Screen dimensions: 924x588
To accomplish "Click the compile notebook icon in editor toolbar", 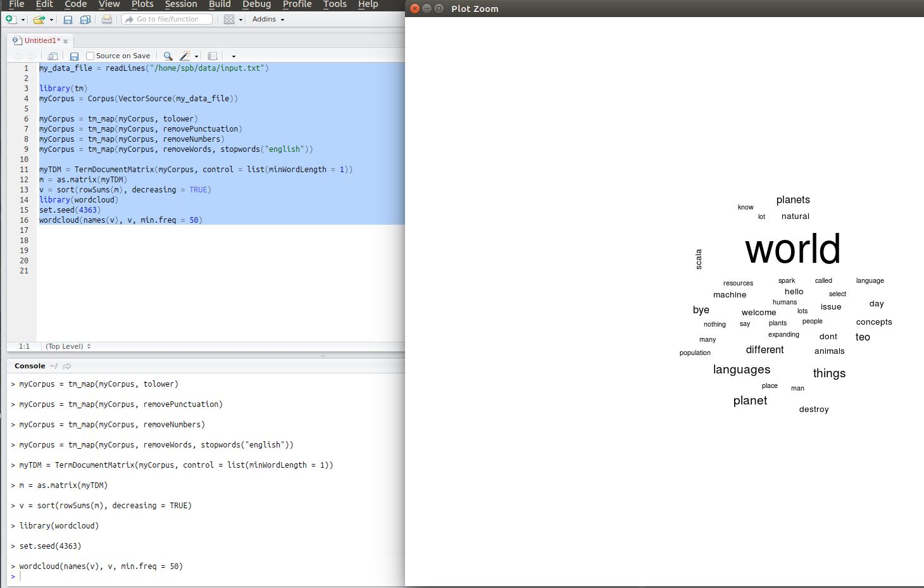I will click(x=213, y=56).
